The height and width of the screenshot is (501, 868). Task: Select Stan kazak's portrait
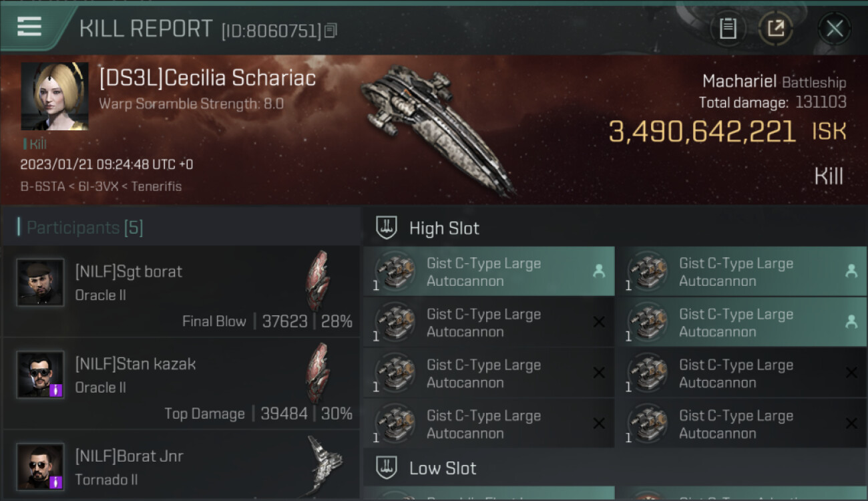40,375
